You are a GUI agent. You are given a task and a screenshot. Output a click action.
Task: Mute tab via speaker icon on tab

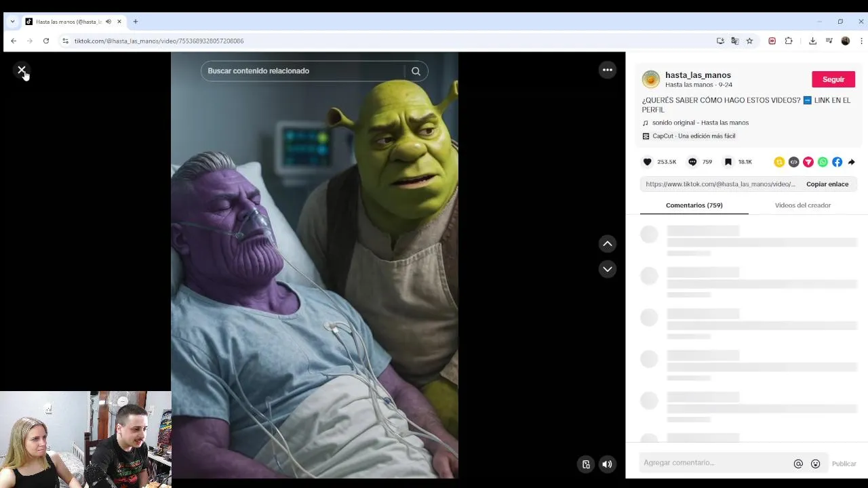(108, 22)
